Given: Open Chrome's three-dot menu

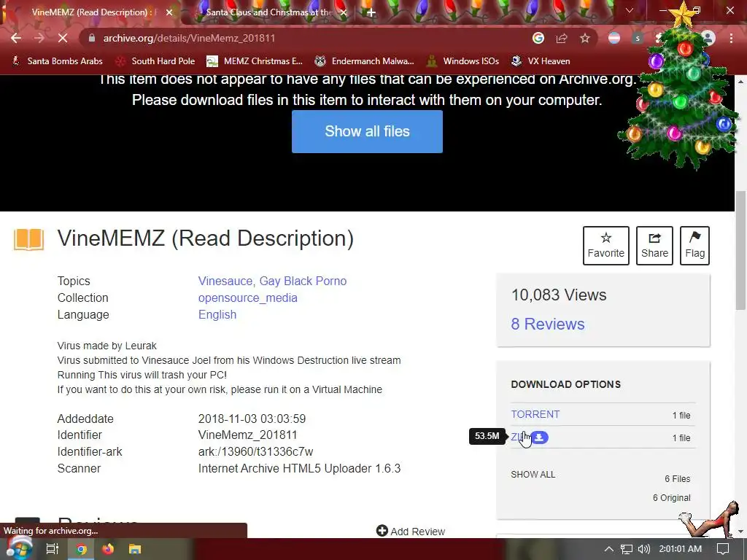Looking at the screenshot, I should pyautogui.click(x=731, y=38).
